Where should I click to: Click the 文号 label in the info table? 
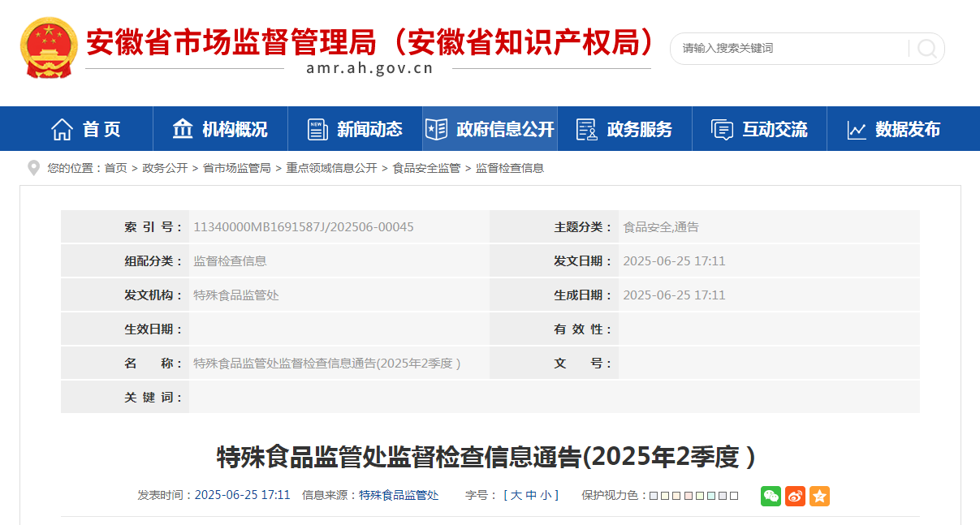coord(583,364)
